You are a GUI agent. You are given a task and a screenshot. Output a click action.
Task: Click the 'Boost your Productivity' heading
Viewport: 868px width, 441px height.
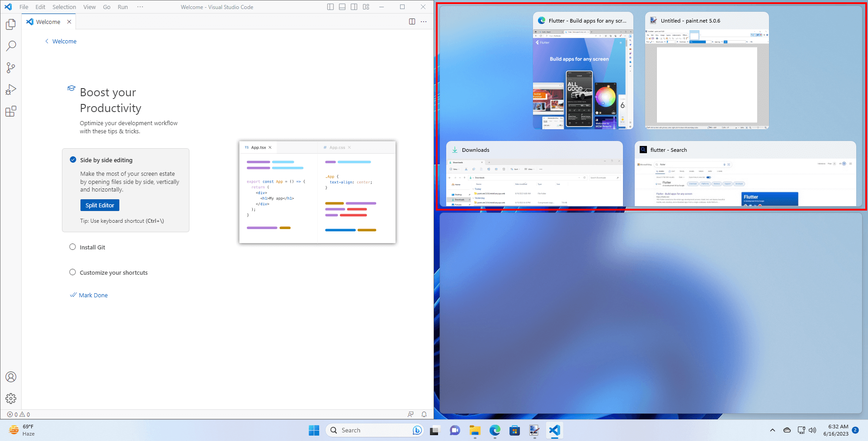point(111,100)
